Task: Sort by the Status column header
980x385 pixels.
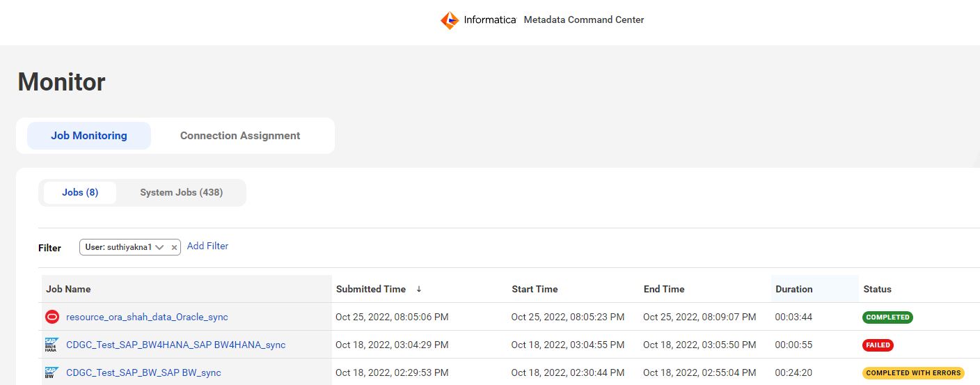Action: [x=878, y=289]
